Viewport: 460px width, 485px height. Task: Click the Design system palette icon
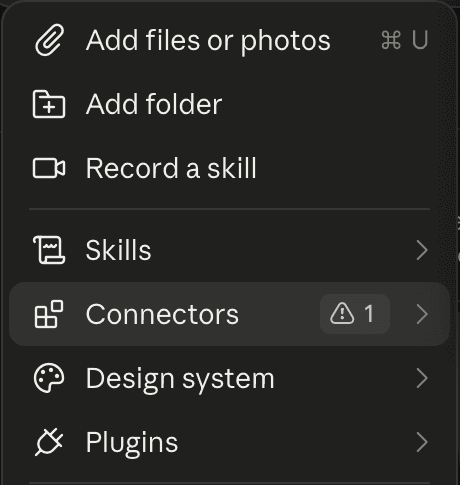coord(49,378)
